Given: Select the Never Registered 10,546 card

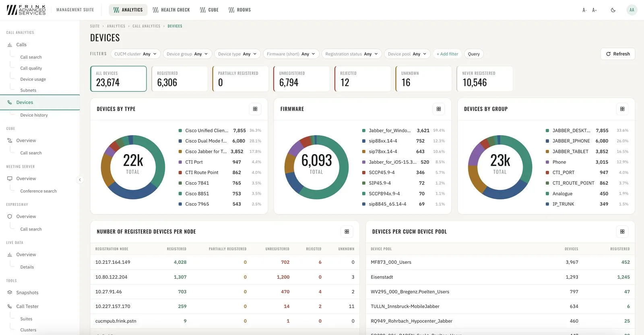Looking at the screenshot, I should (485, 79).
